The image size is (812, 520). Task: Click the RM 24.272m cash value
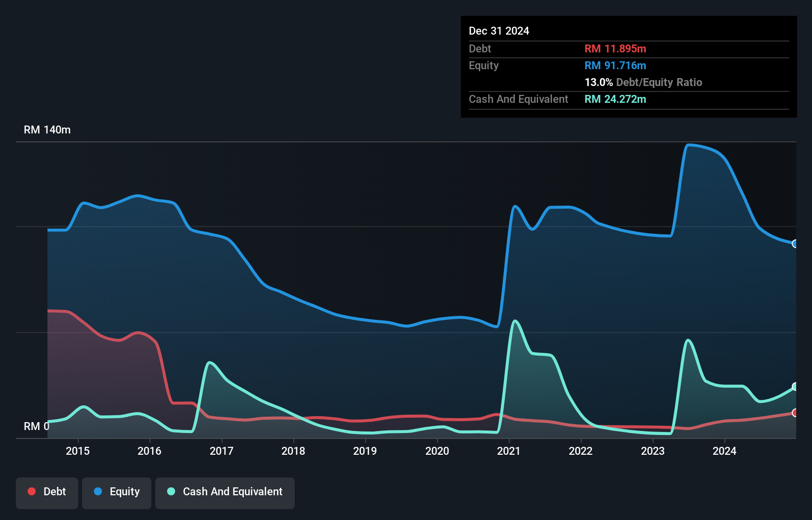point(615,99)
